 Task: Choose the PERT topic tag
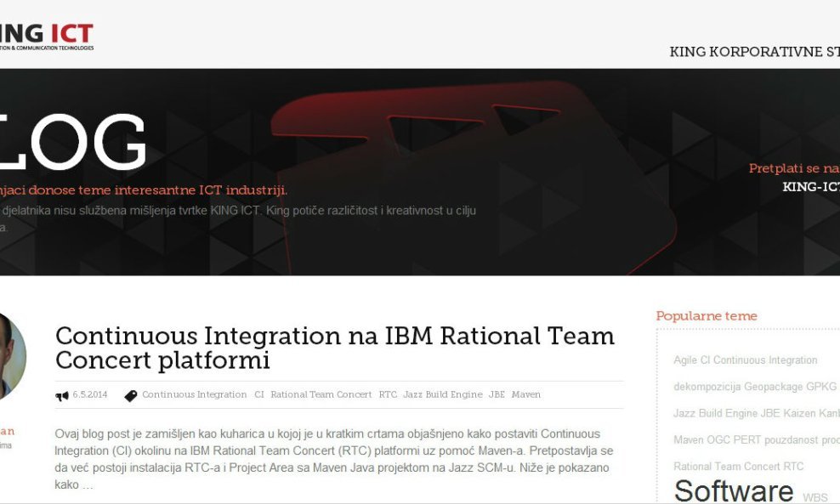[747, 439]
